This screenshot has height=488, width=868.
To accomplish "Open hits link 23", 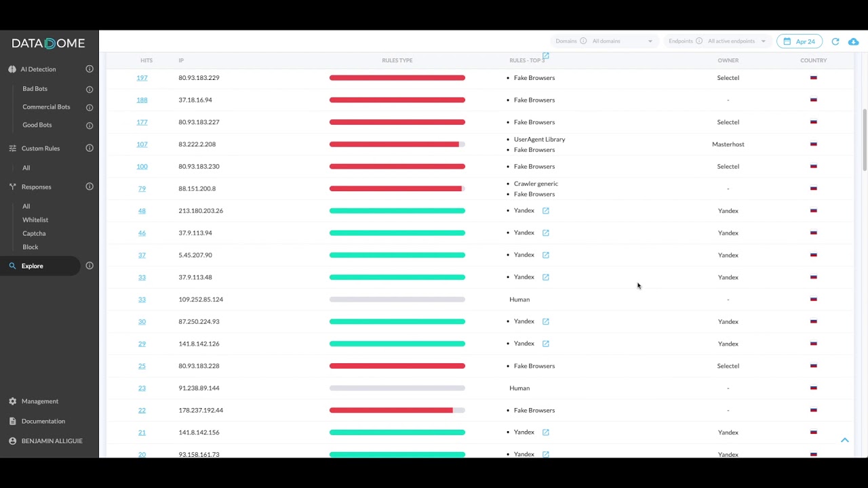I will 142,388.
